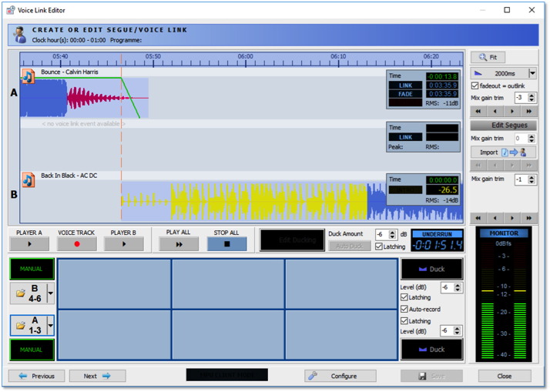Toggle the Latching checkbox below Auto-record
The width and height of the screenshot is (550, 392).
pos(404,321)
